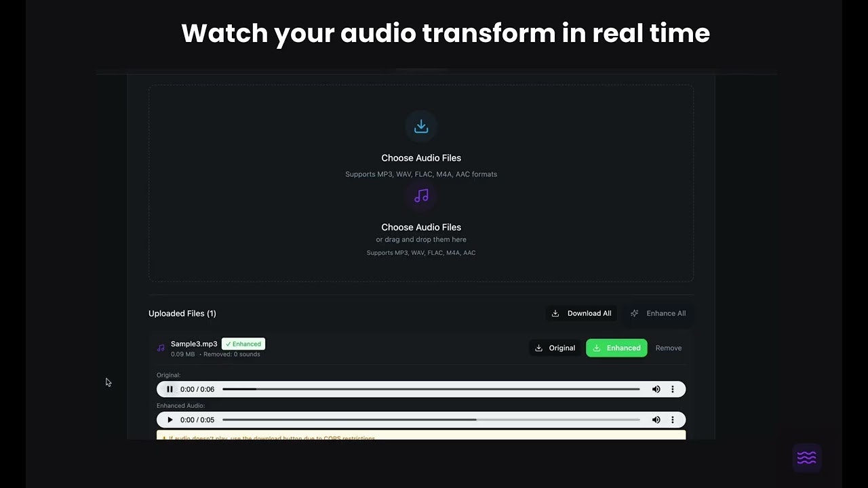Click the download icon above Choose Audio Files
Image resolution: width=868 pixels, height=488 pixels.
421,125
